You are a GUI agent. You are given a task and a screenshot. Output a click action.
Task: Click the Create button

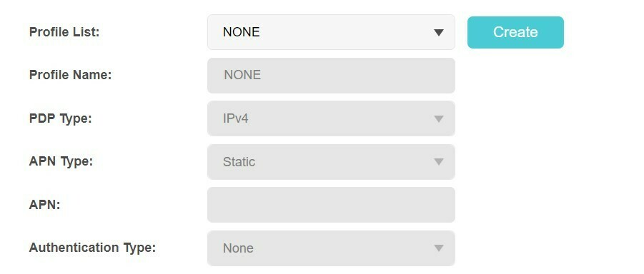click(515, 32)
